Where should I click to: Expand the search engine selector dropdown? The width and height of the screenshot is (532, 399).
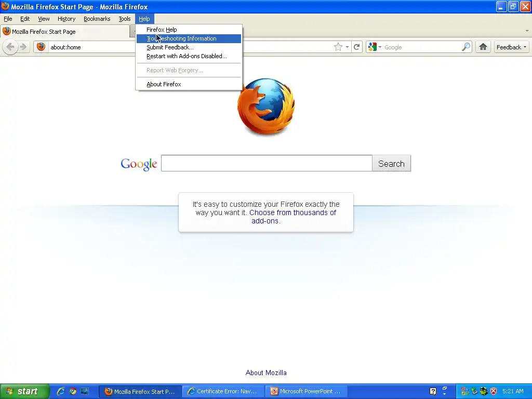pyautogui.click(x=380, y=47)
